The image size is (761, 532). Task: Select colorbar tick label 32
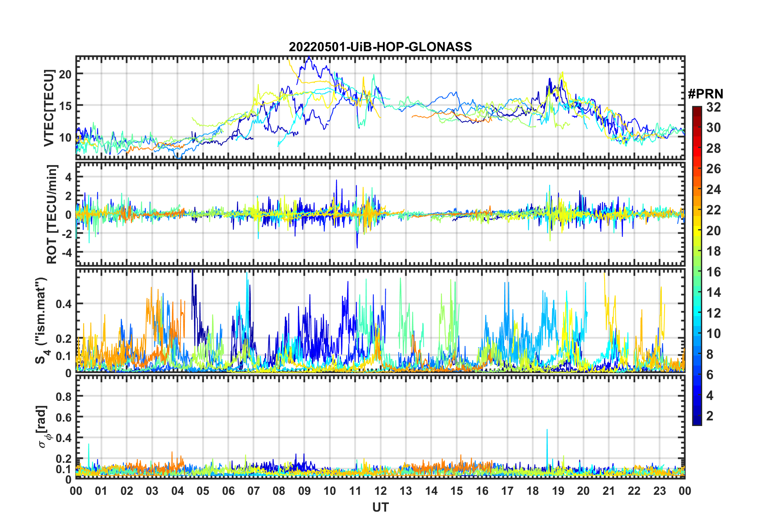[x=713, y=107]
